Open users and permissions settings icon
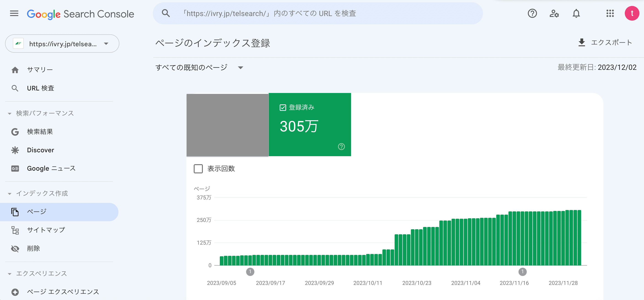 [x=554, y=14]
